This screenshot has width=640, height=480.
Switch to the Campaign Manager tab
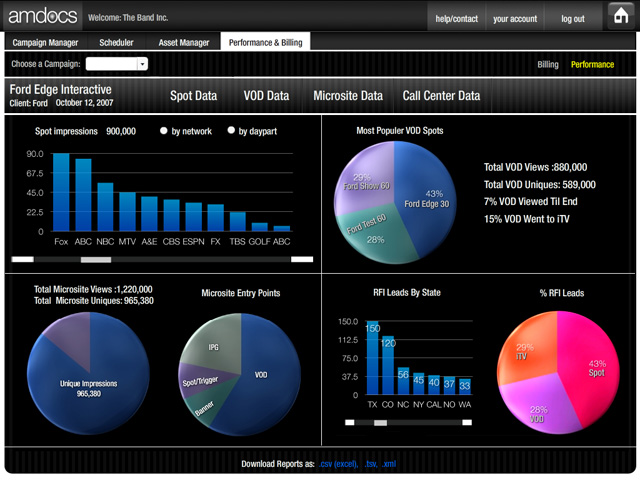point(45,42)
